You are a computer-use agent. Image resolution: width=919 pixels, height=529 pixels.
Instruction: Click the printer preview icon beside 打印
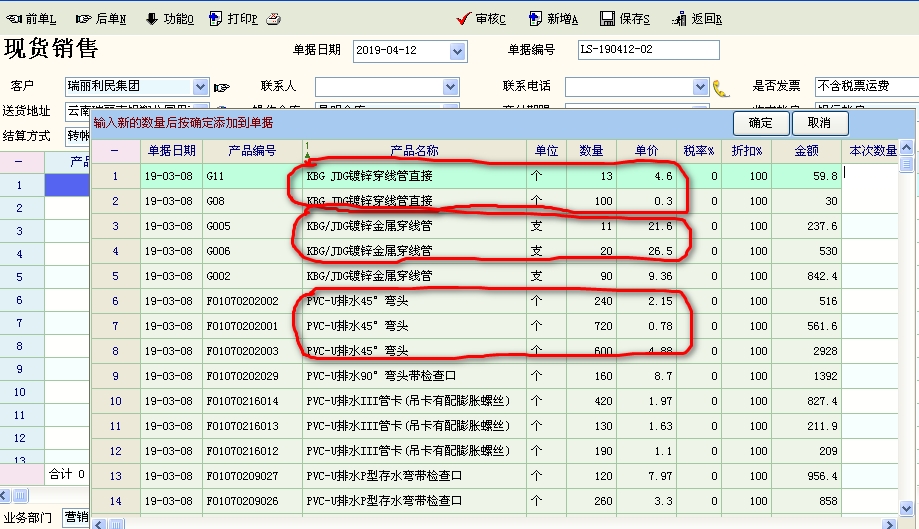coord(274,18)
